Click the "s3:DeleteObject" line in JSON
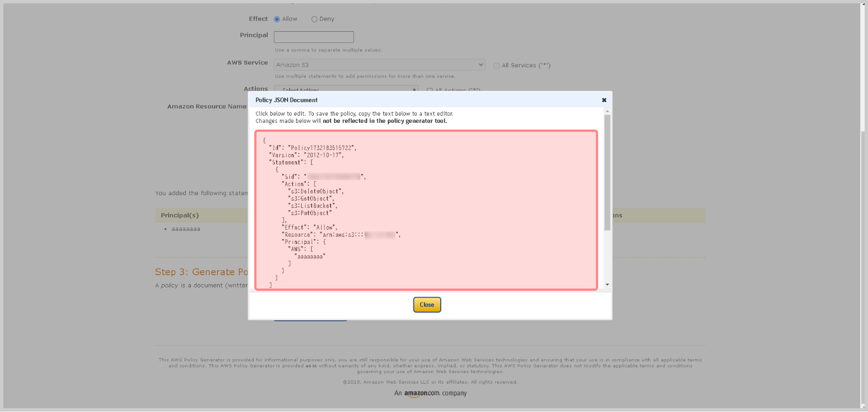868x412 pixels. 315,191
